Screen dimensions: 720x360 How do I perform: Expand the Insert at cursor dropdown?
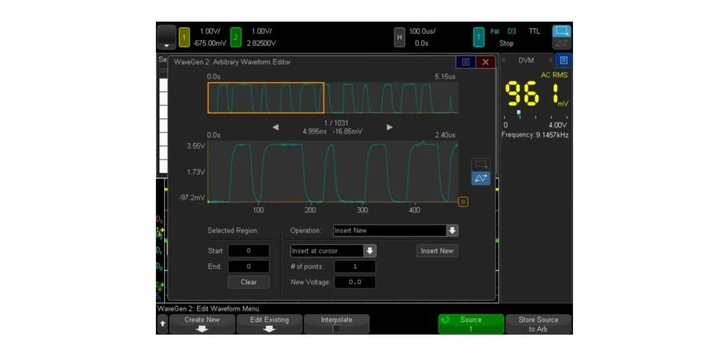[333, 251]
